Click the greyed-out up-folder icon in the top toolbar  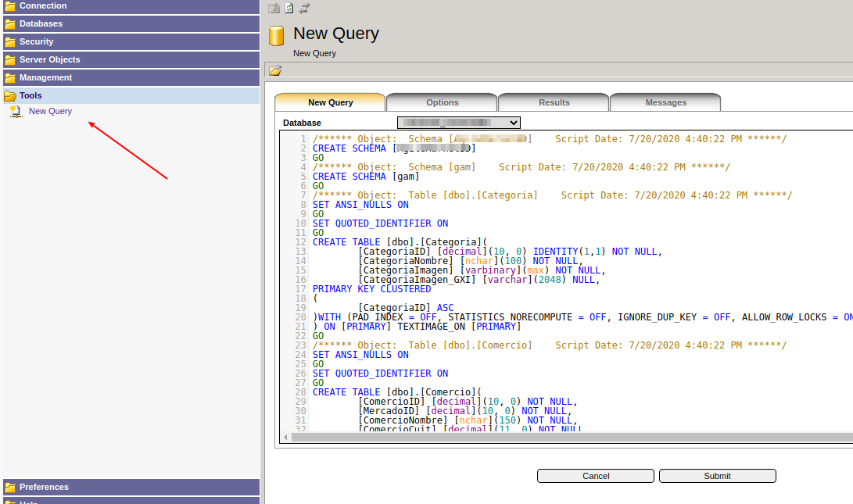(x=274, y=8)
